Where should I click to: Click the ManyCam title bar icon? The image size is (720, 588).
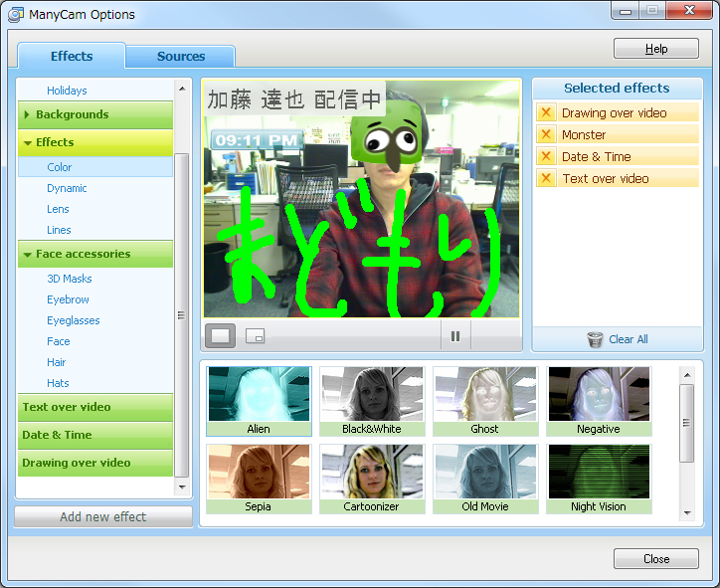coord(15,15)
